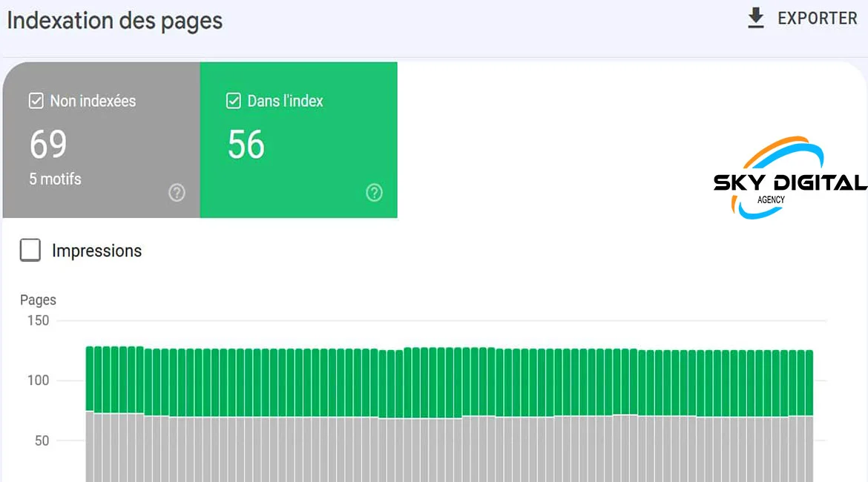Click the Indexation des pages heading
Image resolution: width=868 pixels, height=482 pixels.
point(114,21)
